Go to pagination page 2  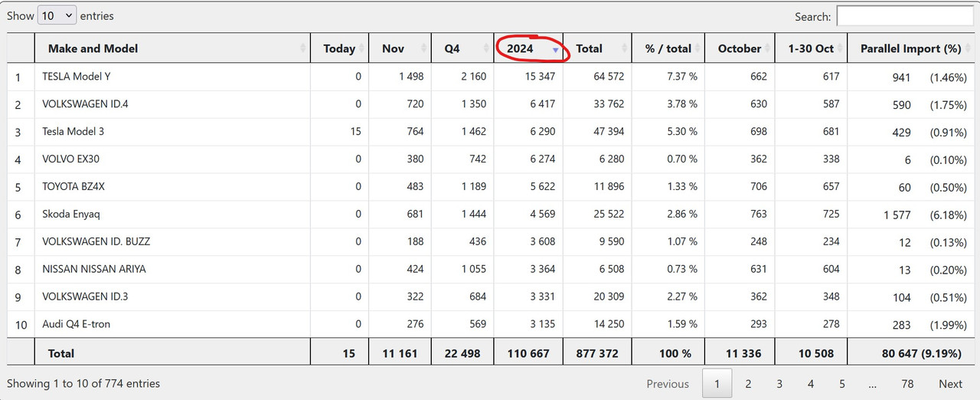click(x=748, y=384)
